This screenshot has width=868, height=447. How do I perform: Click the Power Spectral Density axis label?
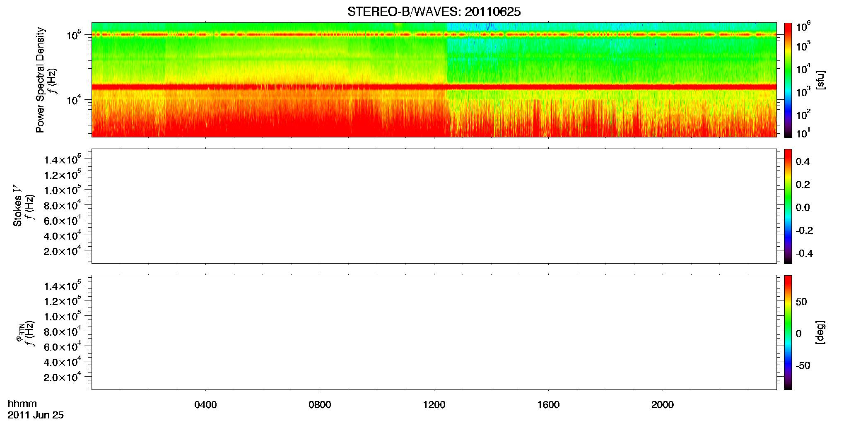(x=40, y=80)
